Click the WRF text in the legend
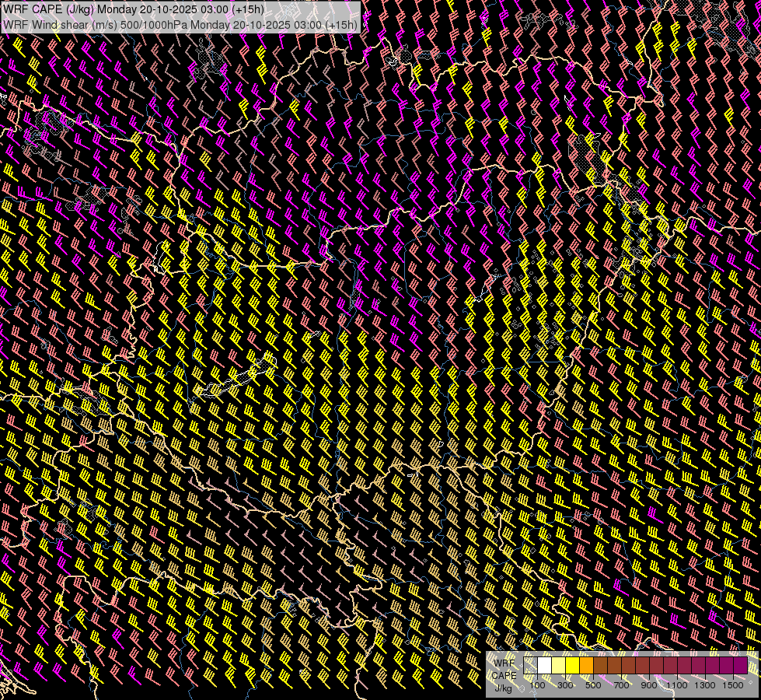Image resolution: width=761 pixels, height=700 pixels. point(504,663)
